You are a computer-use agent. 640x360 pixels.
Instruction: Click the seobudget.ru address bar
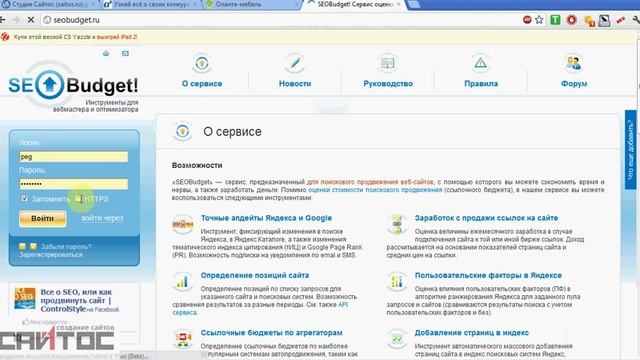[x=282, y=20]
